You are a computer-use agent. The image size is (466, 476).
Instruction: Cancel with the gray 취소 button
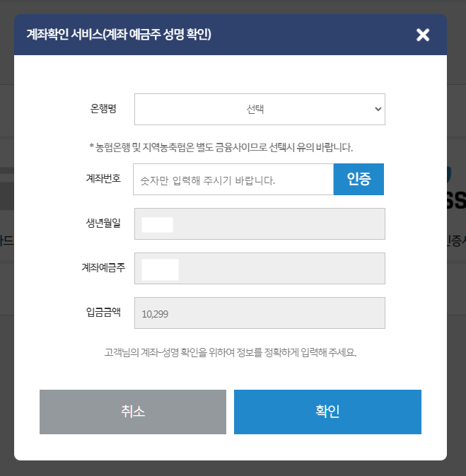tap(133, 412)
